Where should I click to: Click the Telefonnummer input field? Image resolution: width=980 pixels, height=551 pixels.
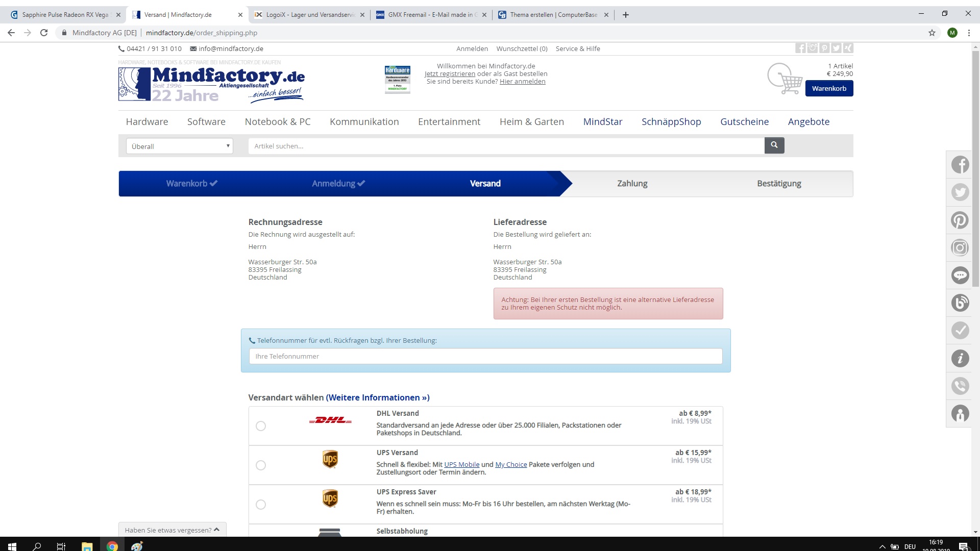(485, 356)
